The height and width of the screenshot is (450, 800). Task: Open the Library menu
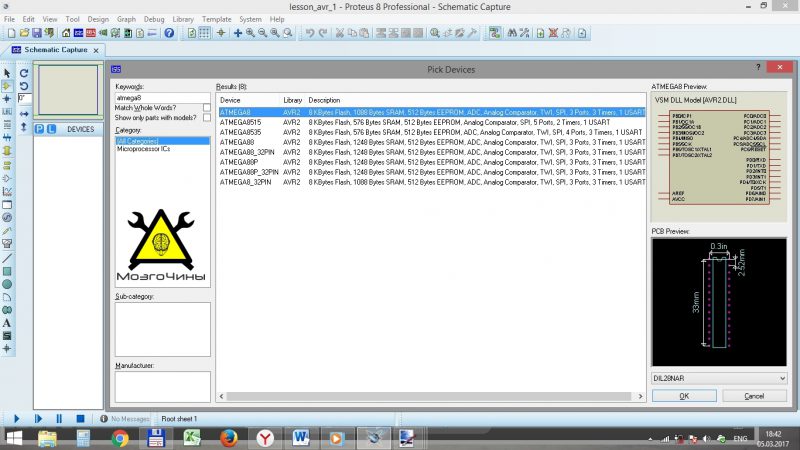click(183, 19)
